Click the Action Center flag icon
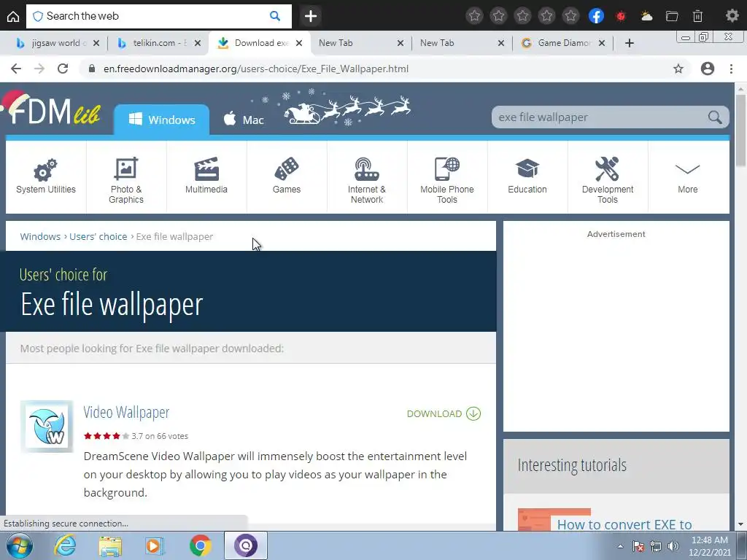Screen dimensions: 747x560 click(x=638, y=546)
